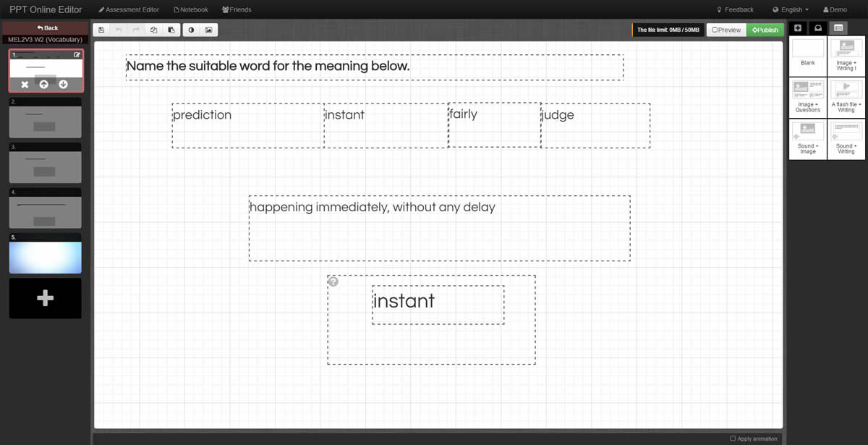Click the paste clipboard icon

point(171,30)
